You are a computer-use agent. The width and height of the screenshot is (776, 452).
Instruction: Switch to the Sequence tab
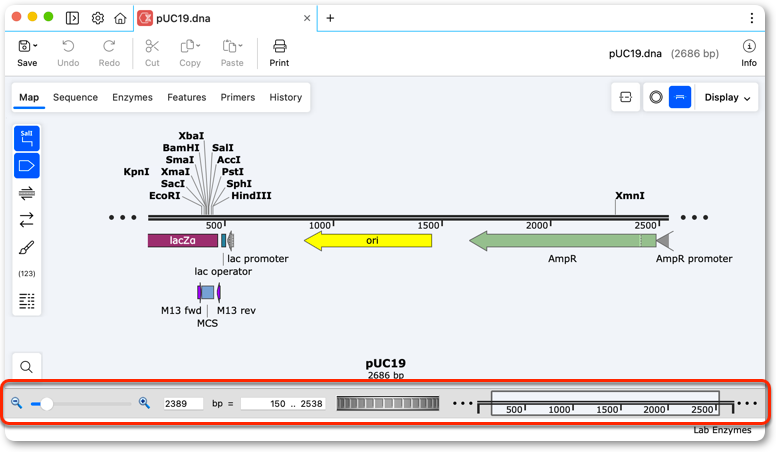coord(75,98)
